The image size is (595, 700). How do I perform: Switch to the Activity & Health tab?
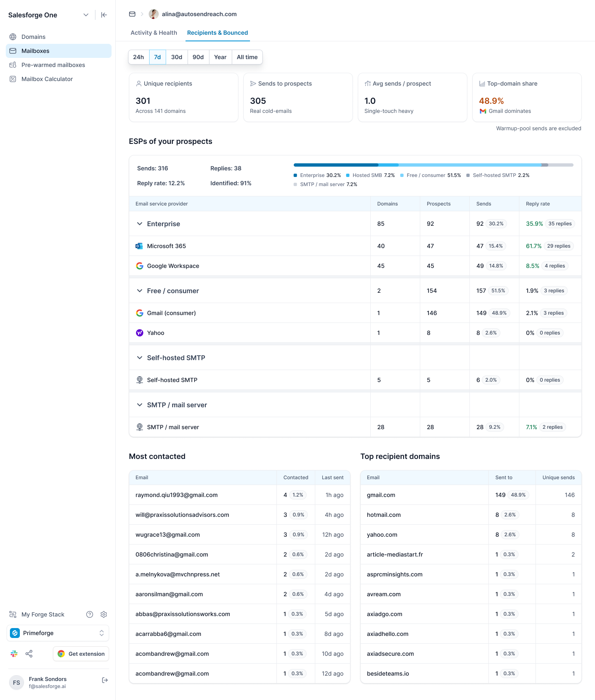(154, 33)
